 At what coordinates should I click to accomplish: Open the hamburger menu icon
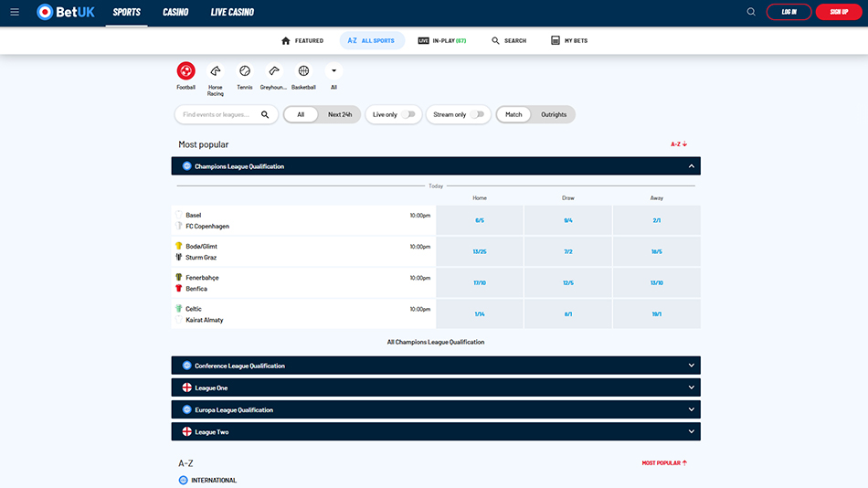[15, 12]
